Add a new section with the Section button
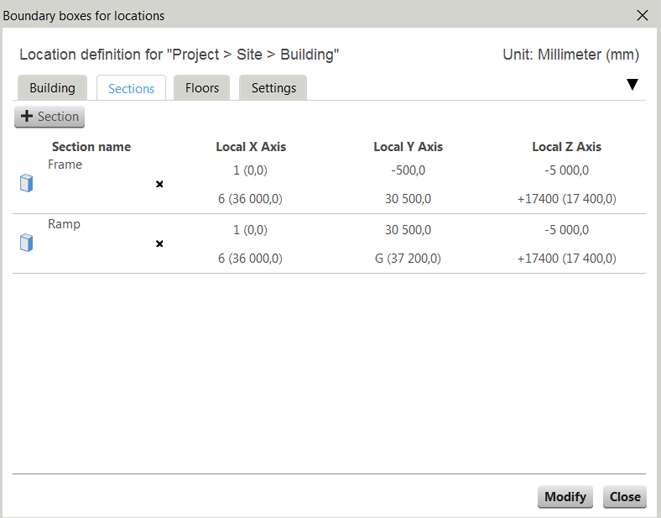 click(x=49, y=117)
